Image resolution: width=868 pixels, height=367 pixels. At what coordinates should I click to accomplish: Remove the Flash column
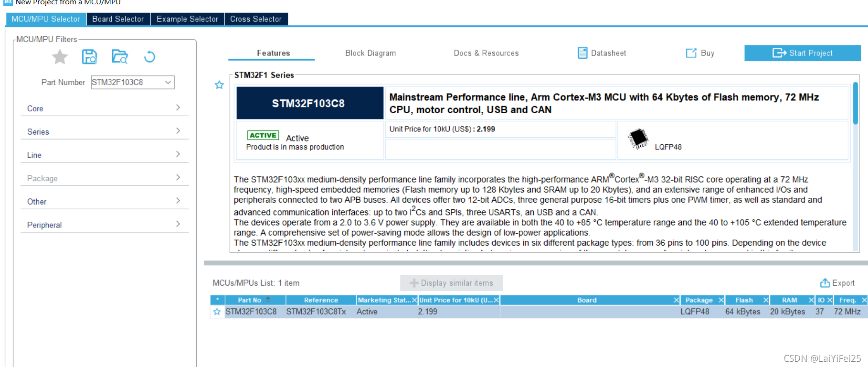coord(766,300)
